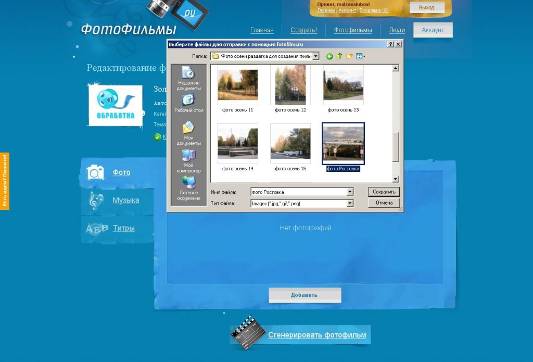
Task: Open the Люди navigation link
Action: click(397, 30)
